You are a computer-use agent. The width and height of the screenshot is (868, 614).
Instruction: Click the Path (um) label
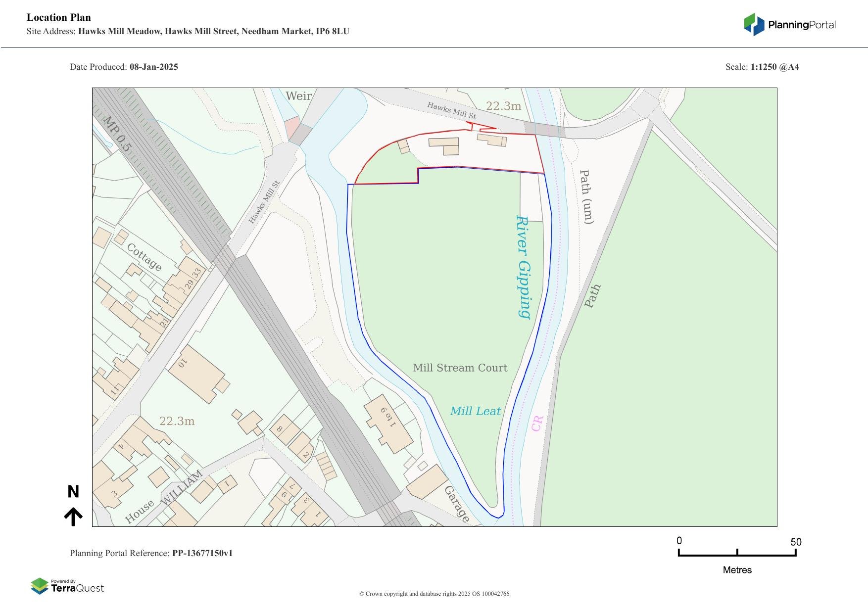(x=586, y=196)
